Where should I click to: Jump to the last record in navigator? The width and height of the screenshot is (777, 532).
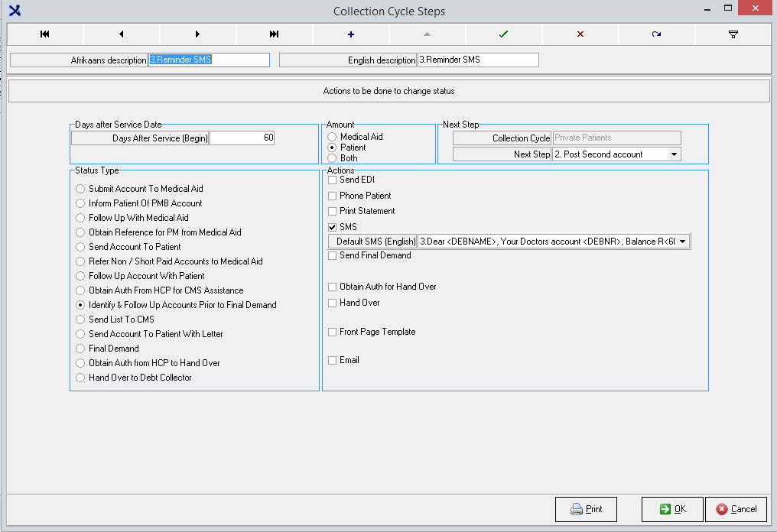[275, 34]
